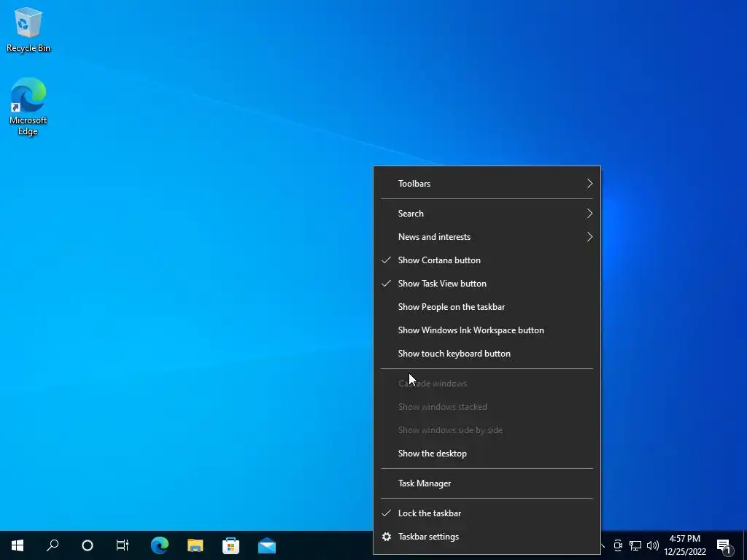
Task: Launch Cortana from the taskbar circle icon
Action: pos(88,545)
